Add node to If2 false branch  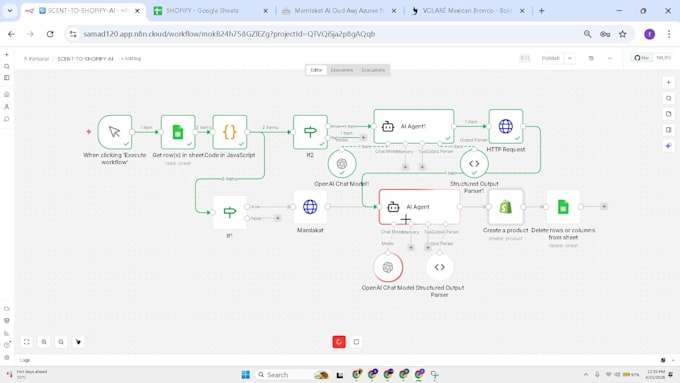pyautogui.click(x=363, y=137)
